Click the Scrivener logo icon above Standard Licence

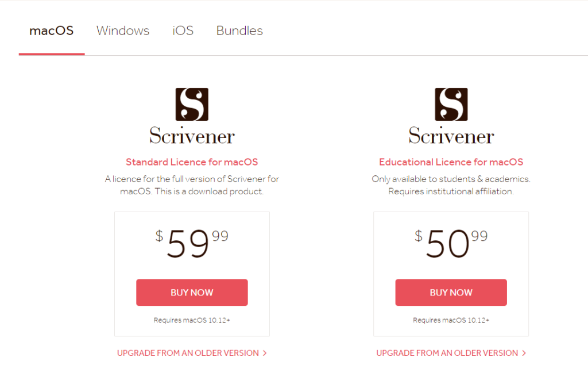192,105
